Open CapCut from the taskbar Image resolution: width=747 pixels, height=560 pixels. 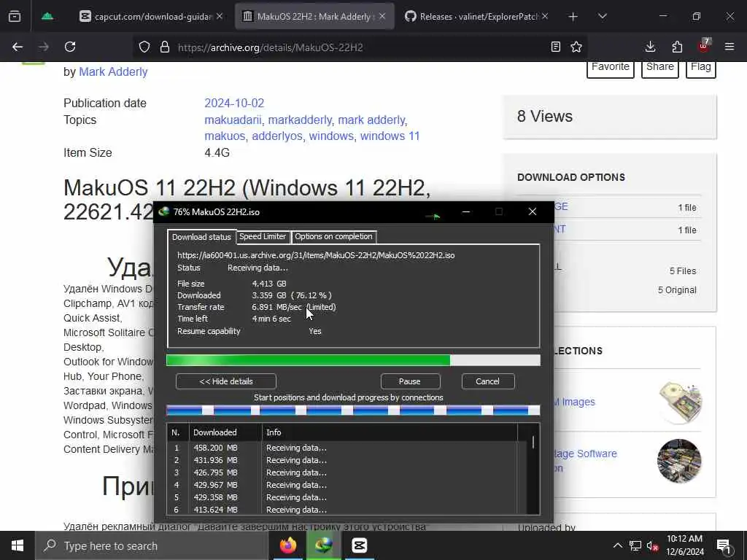point(359,545)
